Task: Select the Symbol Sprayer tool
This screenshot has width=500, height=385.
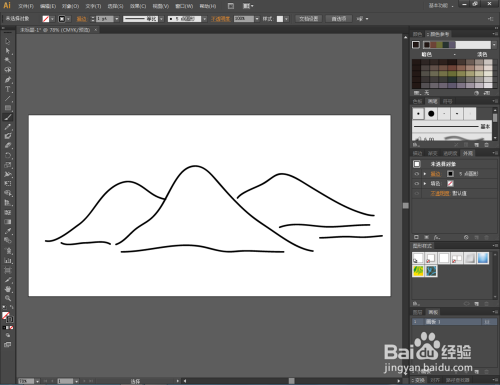Action: point(8,251)
